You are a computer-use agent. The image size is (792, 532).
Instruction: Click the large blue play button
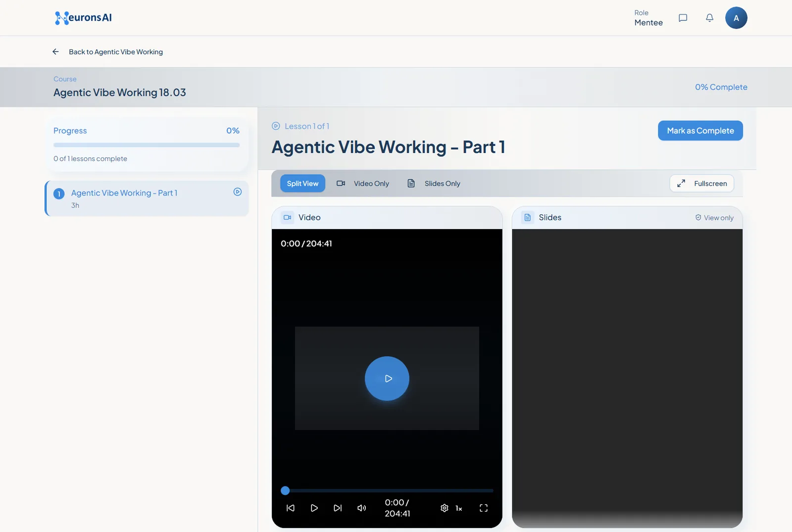pos(387,379)
